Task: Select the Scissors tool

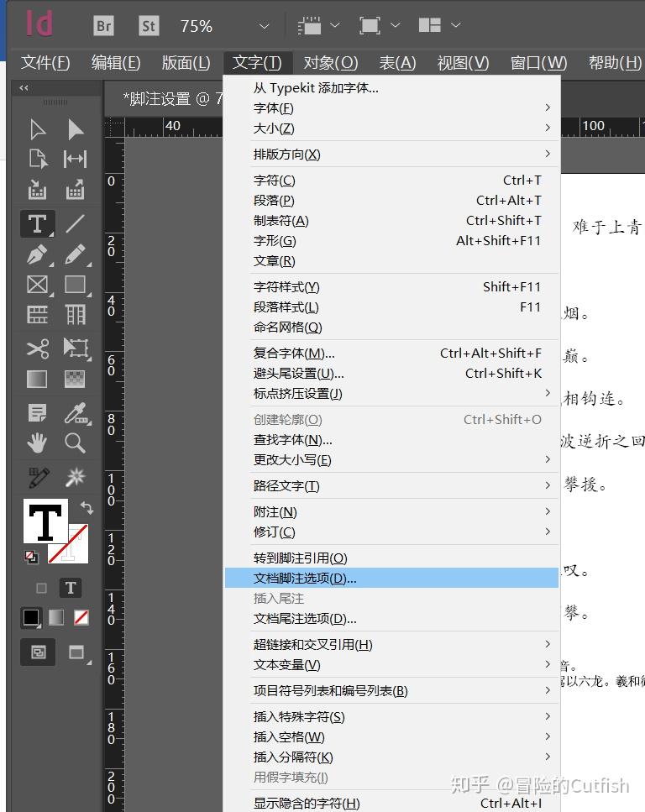Action: [x=37, y=348]
